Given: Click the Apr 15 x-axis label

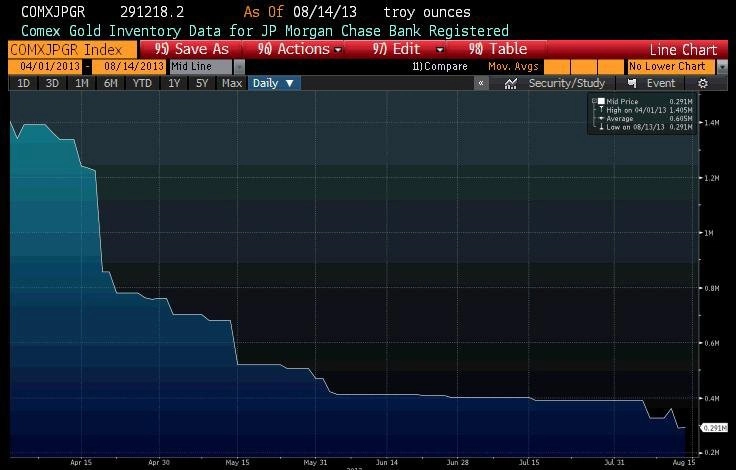Looking at the screenshot, I should point(81,462).
